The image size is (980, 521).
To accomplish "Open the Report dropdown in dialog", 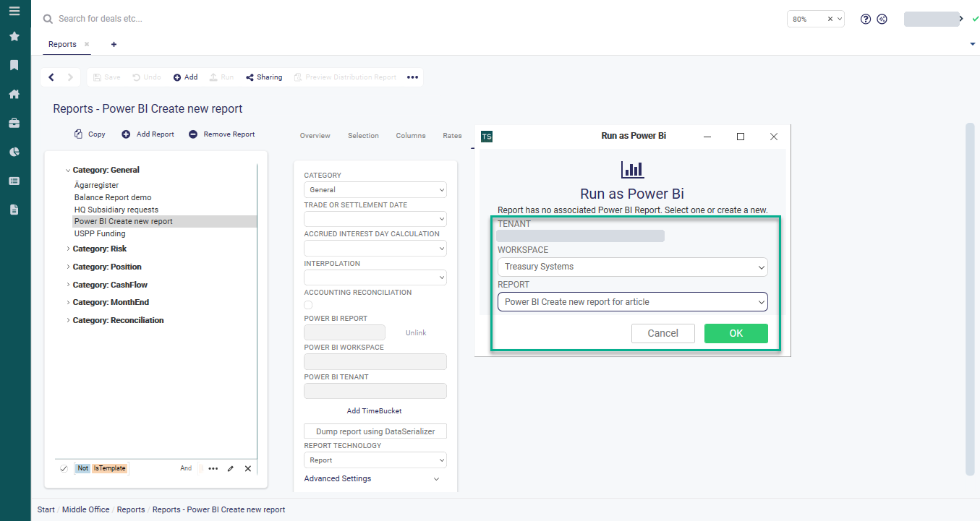I will tap(633, 302).
